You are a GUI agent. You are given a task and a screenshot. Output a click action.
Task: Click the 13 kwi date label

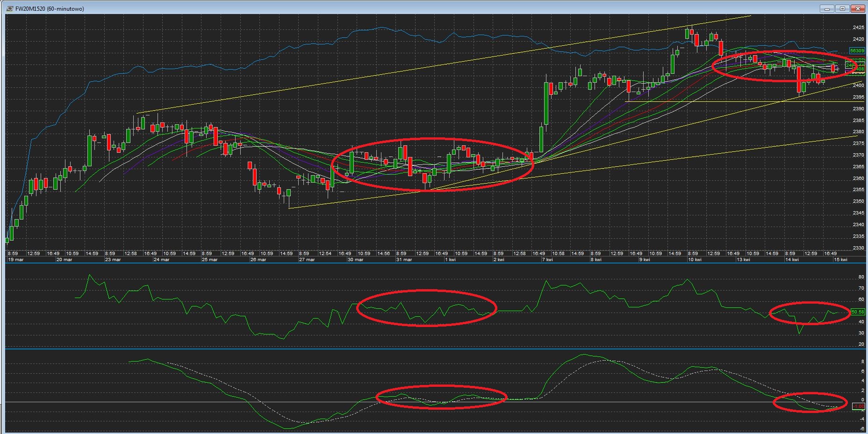click(743, 260)
